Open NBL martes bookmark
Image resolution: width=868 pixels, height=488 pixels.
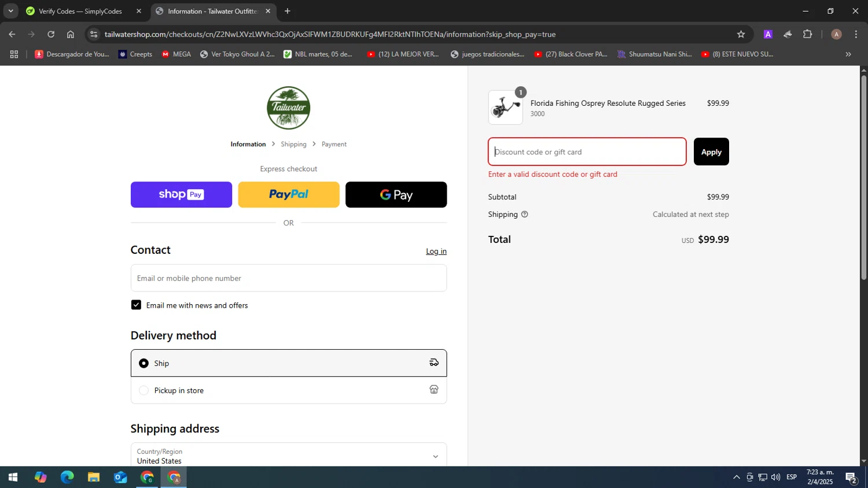318,54
